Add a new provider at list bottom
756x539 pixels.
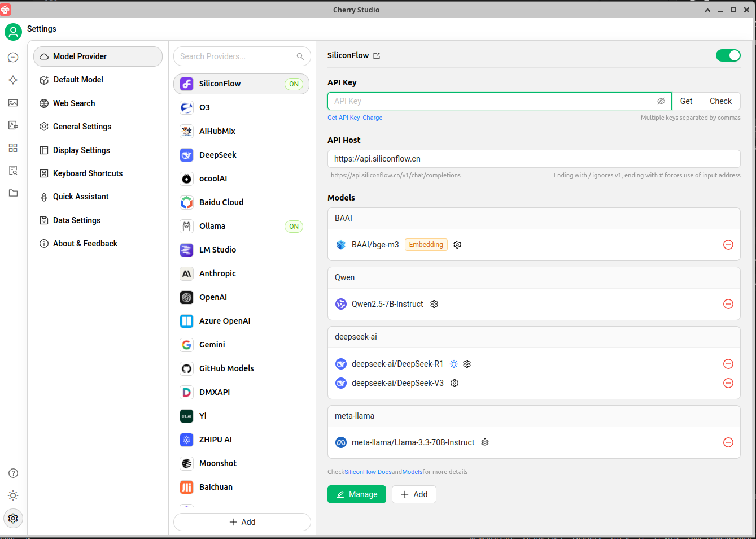point(242,522)
